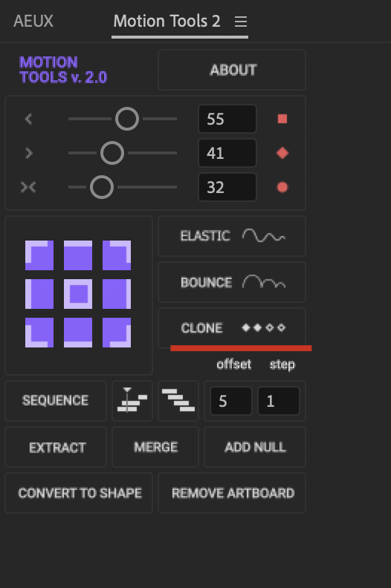Click REMOVE ARTBOARD button
Image resolution: width=391 pixels, height=588 pixels.
(232, 493)
